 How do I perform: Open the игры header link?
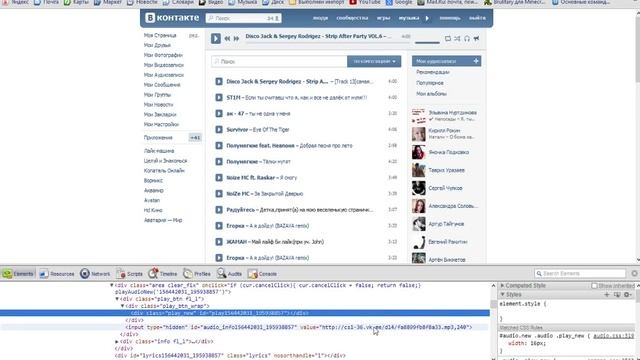pyautogui.click(x=383, y=18)
